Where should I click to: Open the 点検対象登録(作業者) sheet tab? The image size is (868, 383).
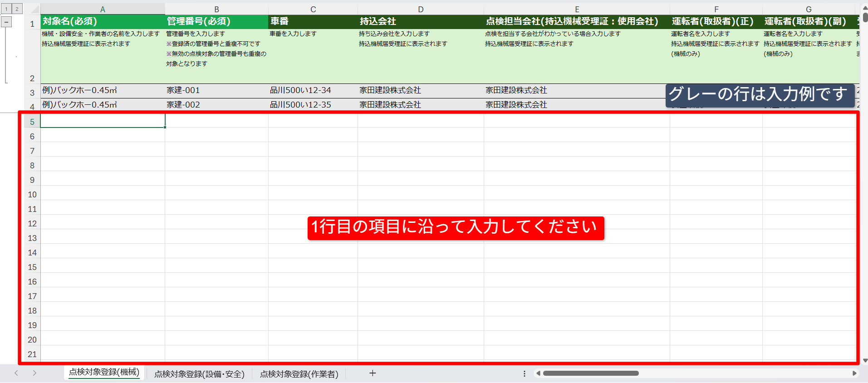[299, 374]
